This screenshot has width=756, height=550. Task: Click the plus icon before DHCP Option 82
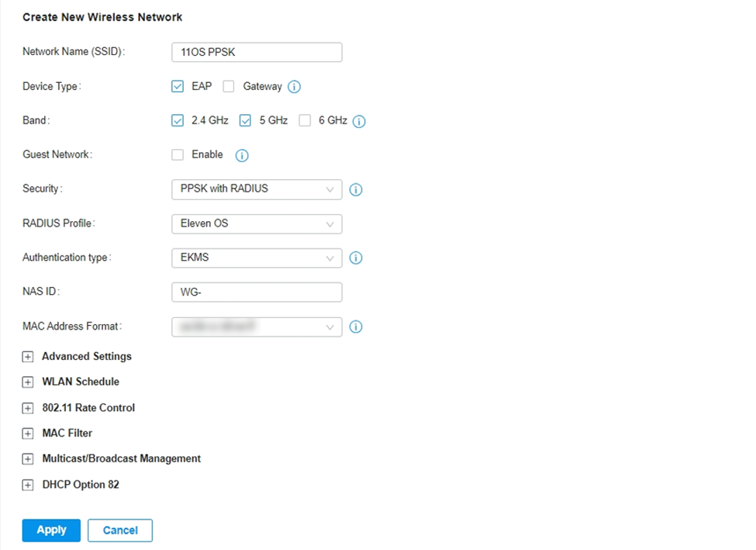tap(28, 484)
